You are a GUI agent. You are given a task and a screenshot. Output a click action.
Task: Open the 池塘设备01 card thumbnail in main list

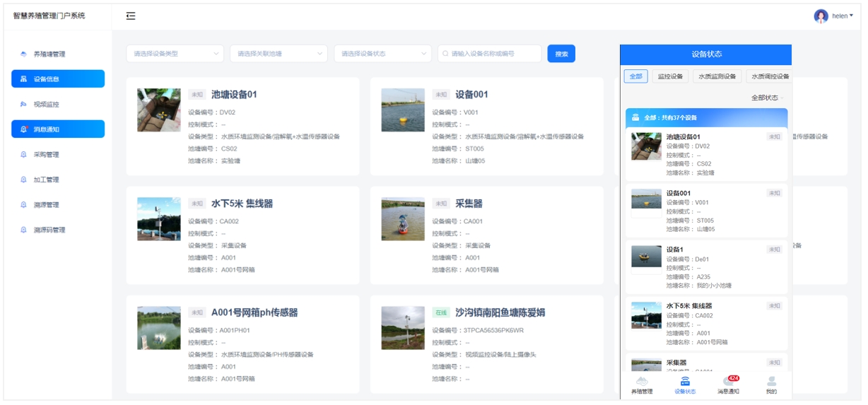[159, 110]
